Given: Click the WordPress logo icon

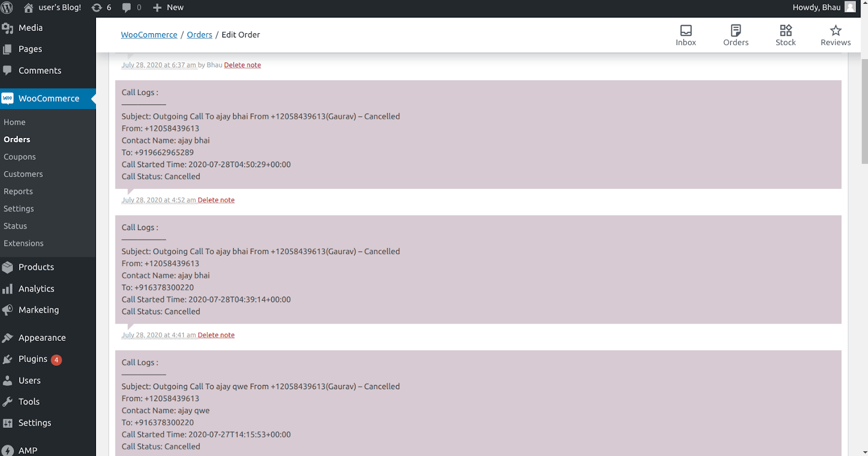Looking at the screenshot, I should coord(7,8).
